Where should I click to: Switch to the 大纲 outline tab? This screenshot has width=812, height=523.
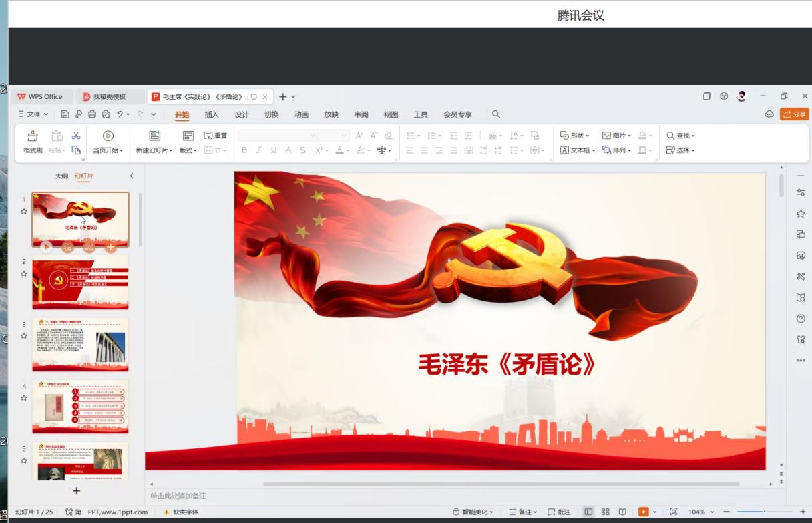tap(61, 176)
